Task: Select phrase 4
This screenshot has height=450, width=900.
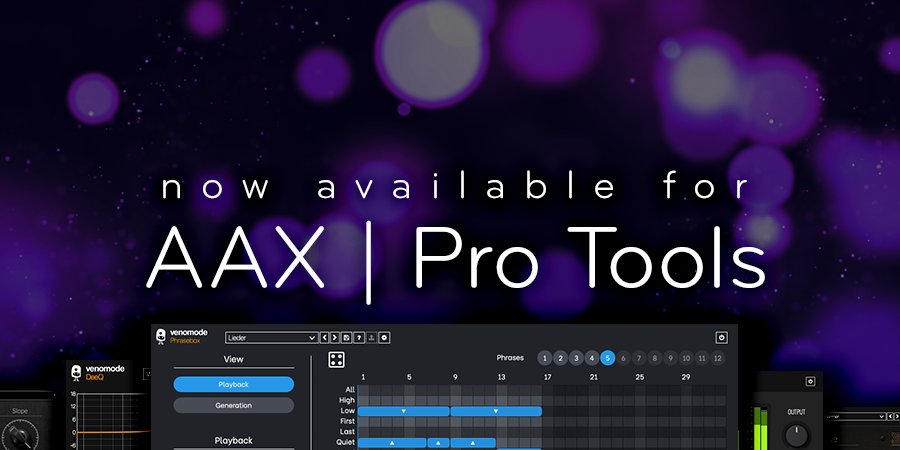Action: (592, 358)
